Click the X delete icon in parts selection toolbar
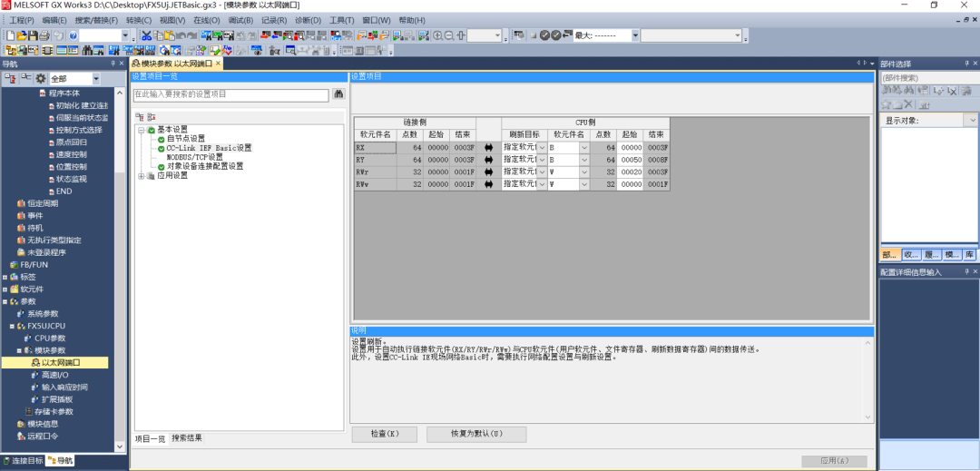This screenshot has height=471, width=980. click(908, 103)
